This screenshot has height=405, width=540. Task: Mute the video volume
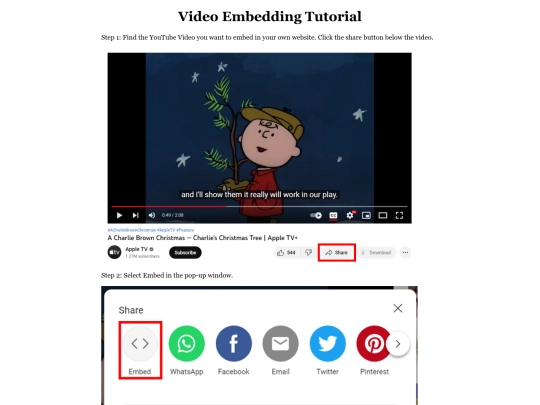point(152,215)
